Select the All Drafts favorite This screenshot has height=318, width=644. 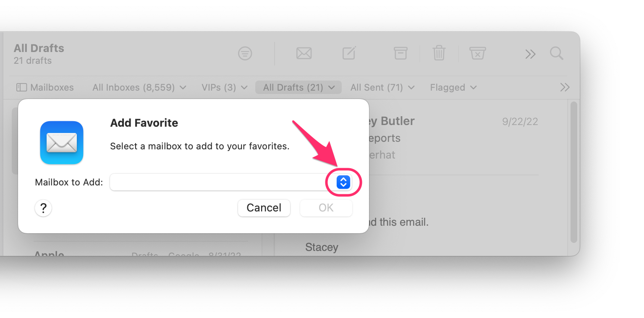(298, 87)
